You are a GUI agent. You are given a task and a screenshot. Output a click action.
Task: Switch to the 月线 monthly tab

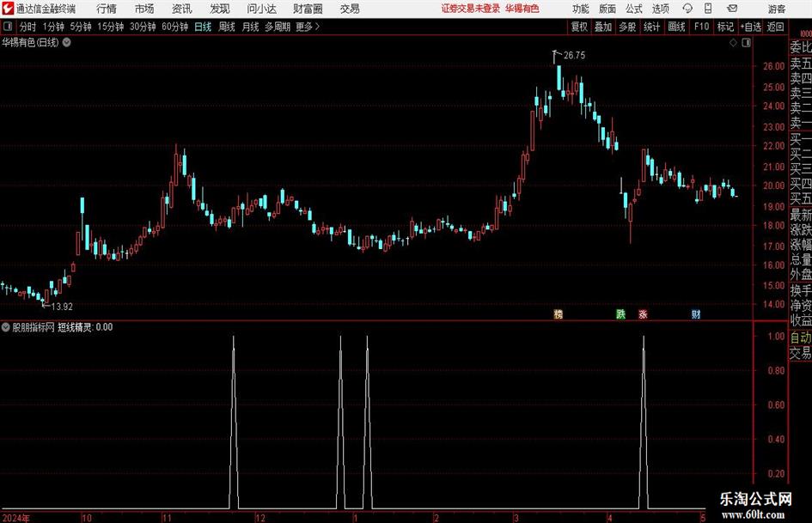tap(251, 27)
